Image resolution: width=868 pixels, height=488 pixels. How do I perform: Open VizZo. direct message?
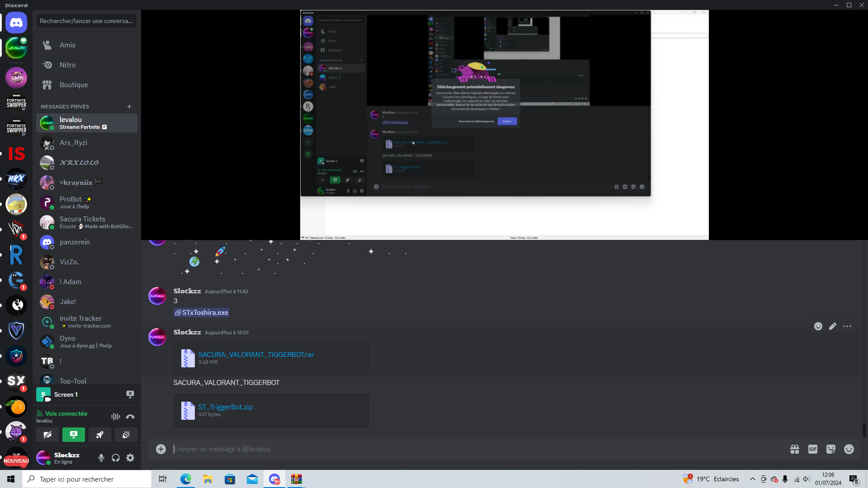click(87, 262)
